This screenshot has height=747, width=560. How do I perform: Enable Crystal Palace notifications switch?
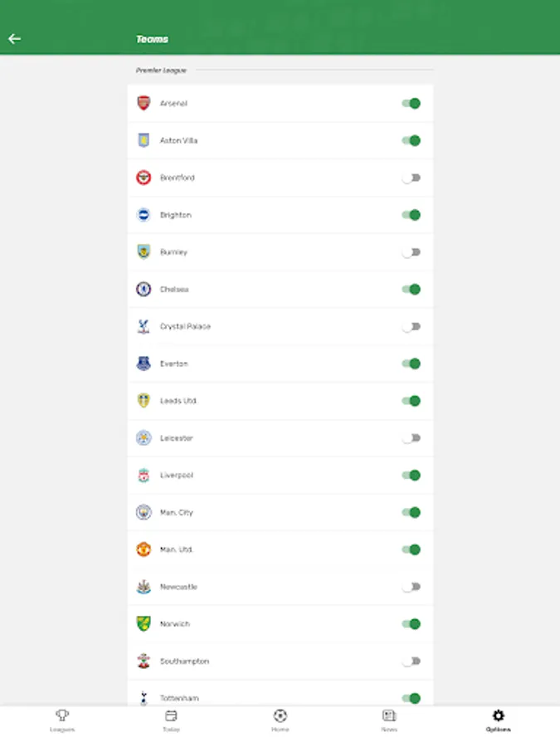click(411, 326)
